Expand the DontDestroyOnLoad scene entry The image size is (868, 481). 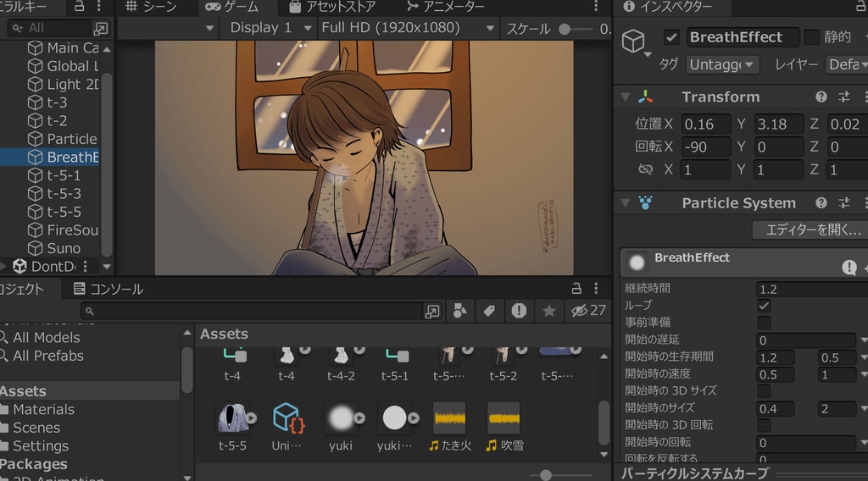coord(3,267)
